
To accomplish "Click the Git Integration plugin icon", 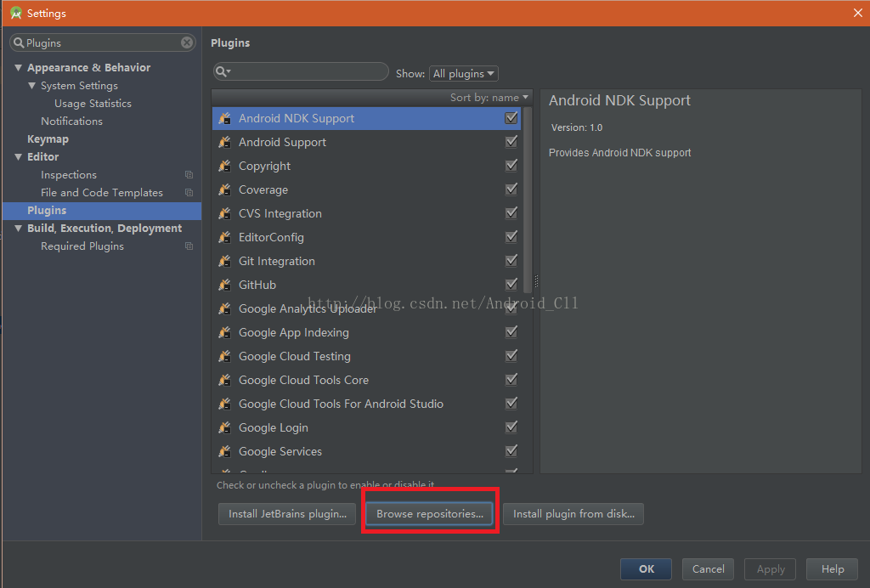I will pos(224,261).
